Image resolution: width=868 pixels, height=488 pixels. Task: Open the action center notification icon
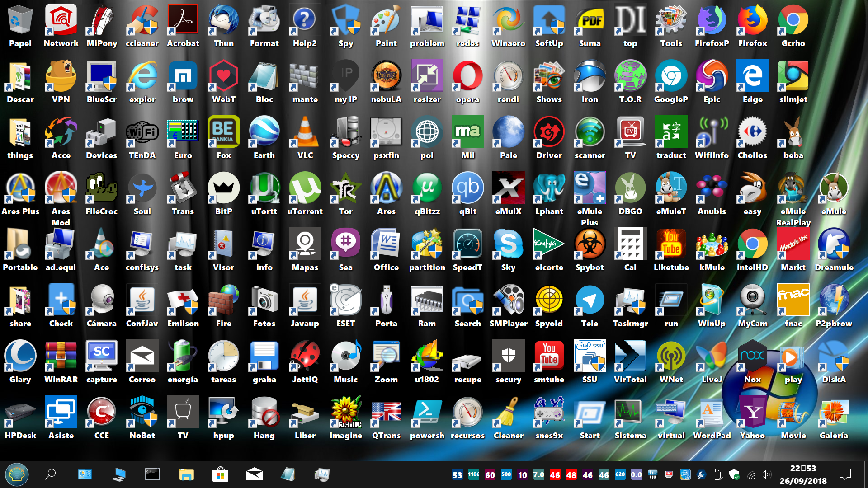click(x=845, y=474)
